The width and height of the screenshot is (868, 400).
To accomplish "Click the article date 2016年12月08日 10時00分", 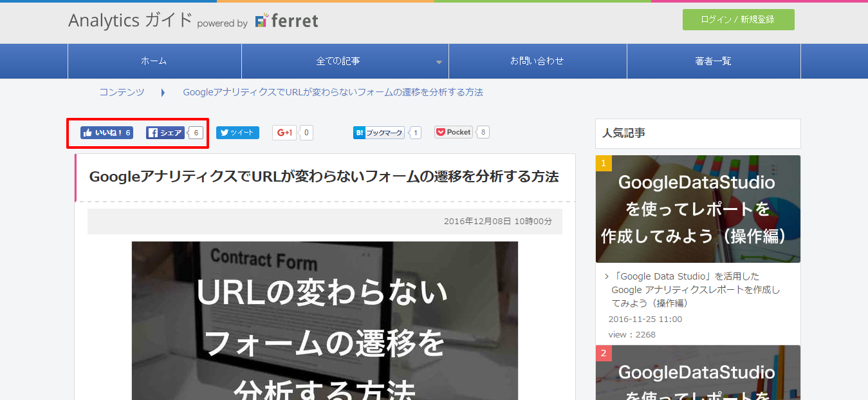I will (x=498, y=221).
